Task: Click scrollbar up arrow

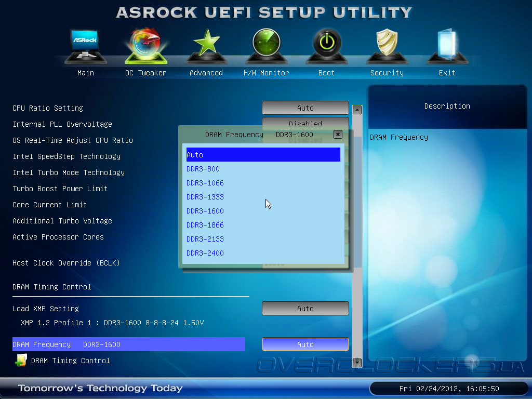Action: (x=357, y=110)
